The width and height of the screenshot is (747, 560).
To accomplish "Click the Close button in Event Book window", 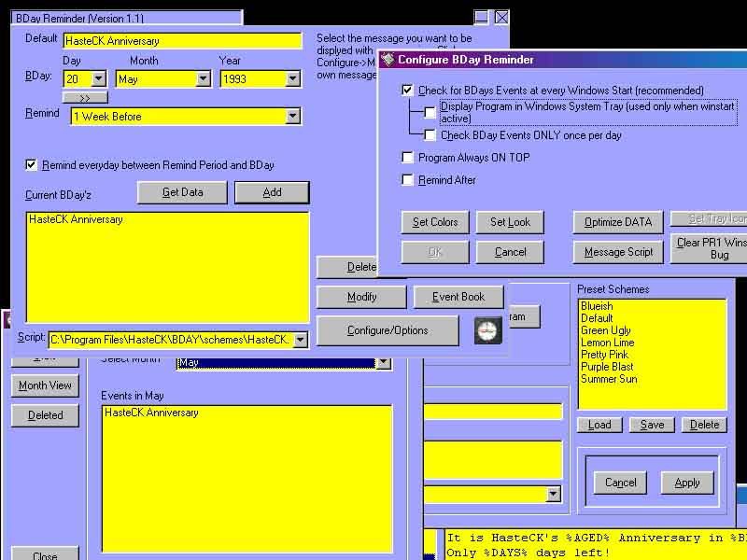I will (45, 553).
